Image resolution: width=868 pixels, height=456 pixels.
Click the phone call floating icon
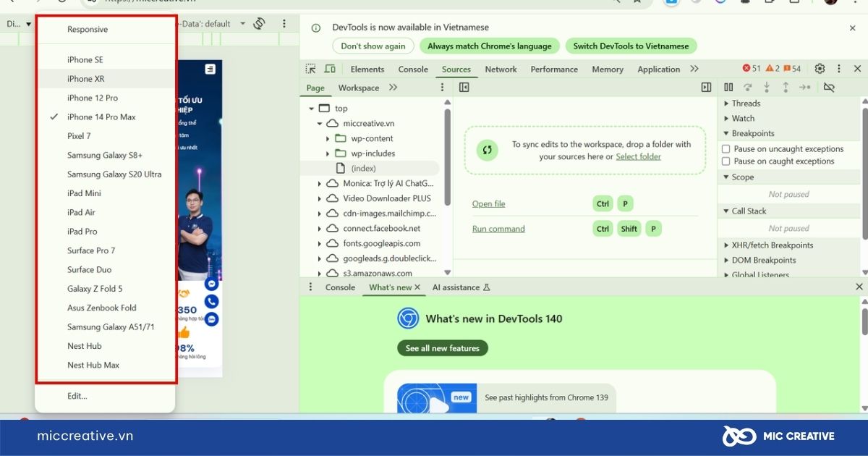212,302
